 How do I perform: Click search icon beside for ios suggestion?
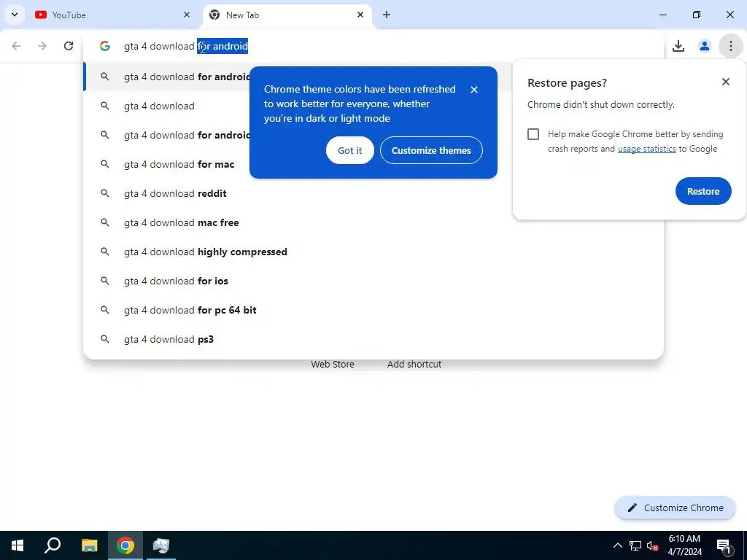(x=105, y=281)
